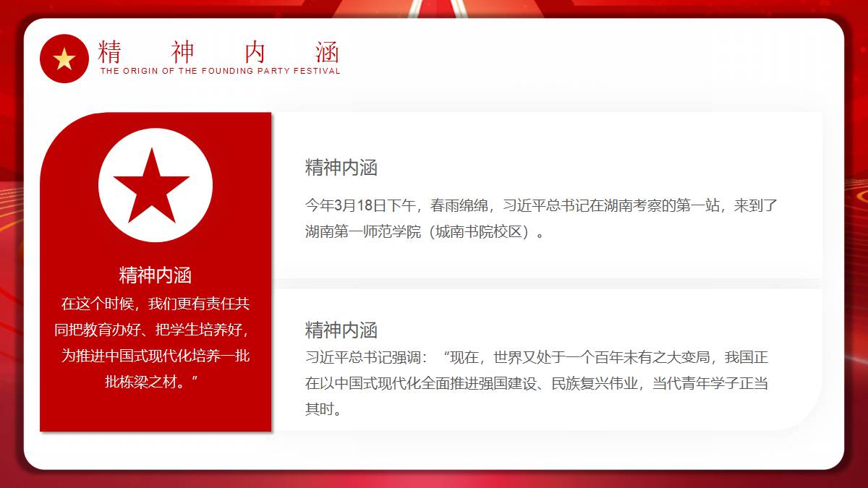The width and height of the screenshot is (868, 488).
Task: Select the line 为推进中国式现代化培养一批
Action: tap(155, 356)
